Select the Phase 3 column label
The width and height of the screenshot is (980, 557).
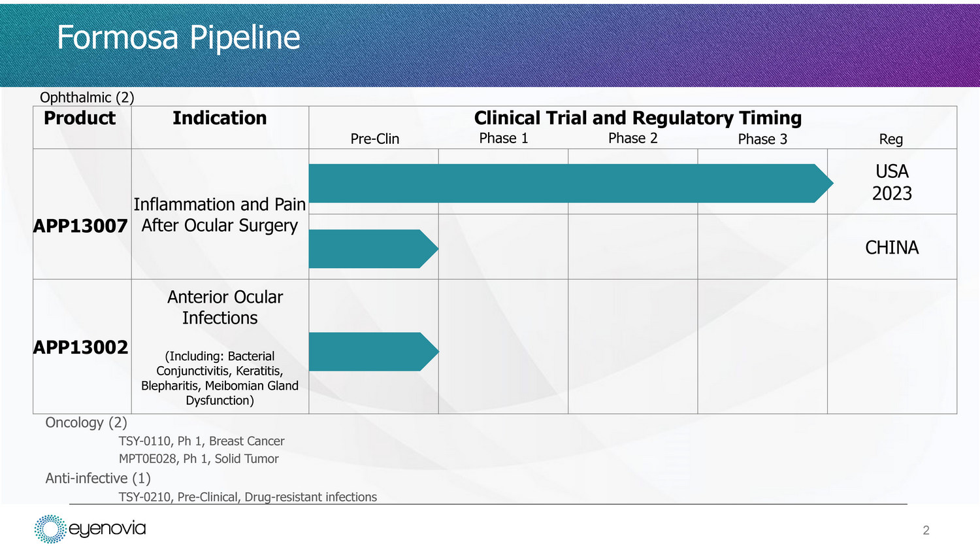point(762,139)
